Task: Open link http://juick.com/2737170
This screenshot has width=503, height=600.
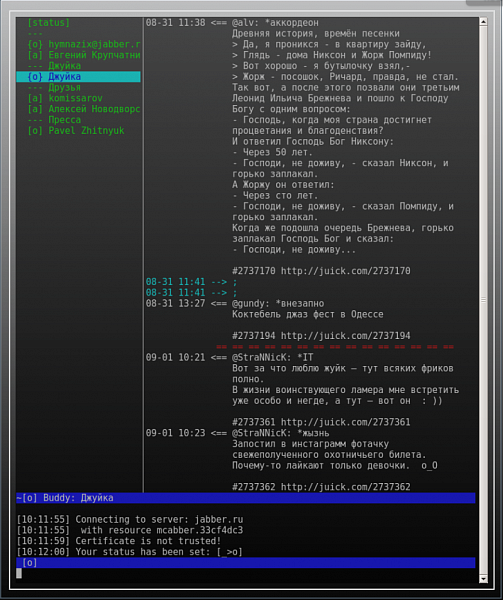Action: (345, 271)
